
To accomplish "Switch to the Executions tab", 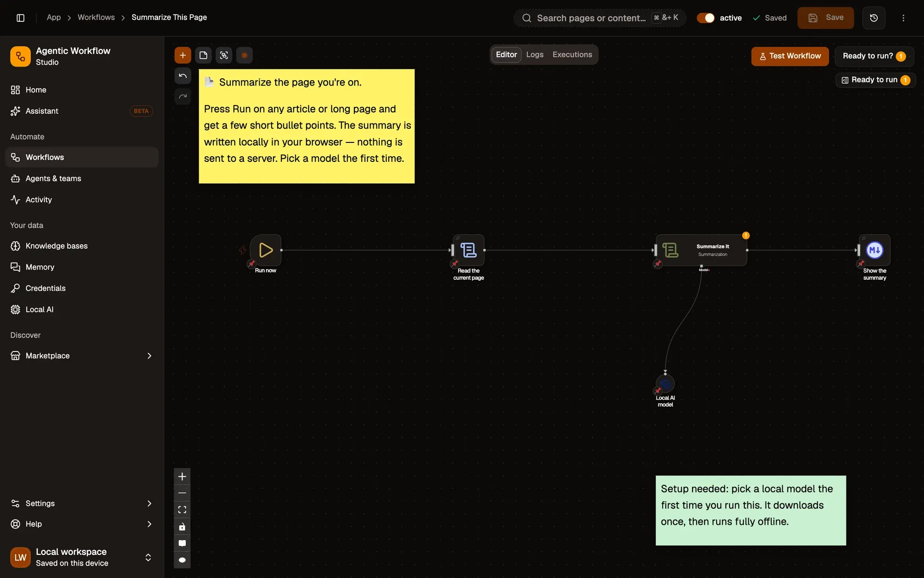I will [572, 55].
